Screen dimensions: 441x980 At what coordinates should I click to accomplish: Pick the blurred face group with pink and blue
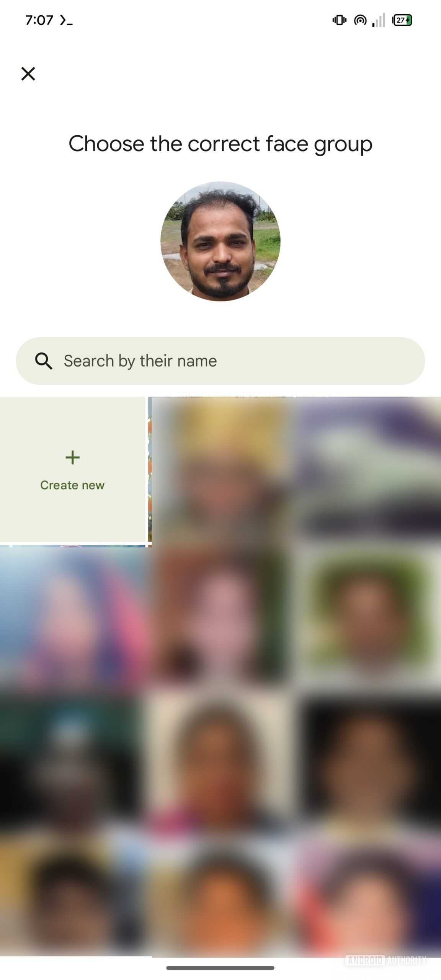click(x=73, y=617)
